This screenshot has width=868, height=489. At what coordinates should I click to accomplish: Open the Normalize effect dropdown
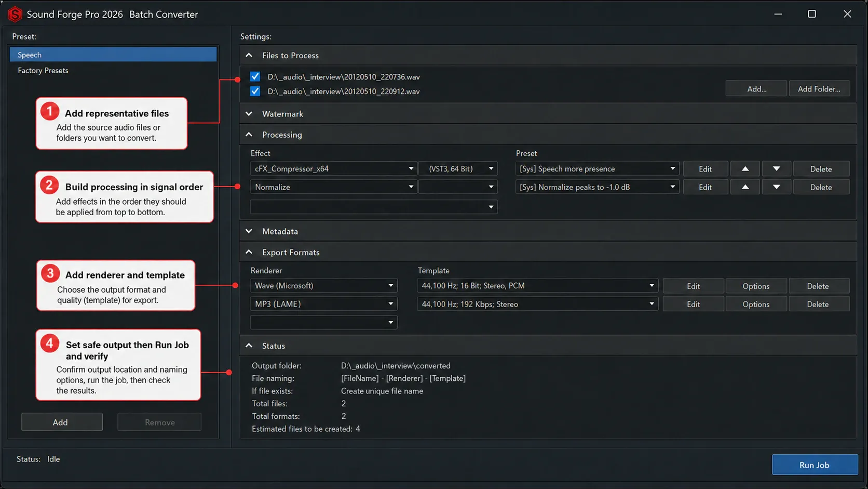333,187
